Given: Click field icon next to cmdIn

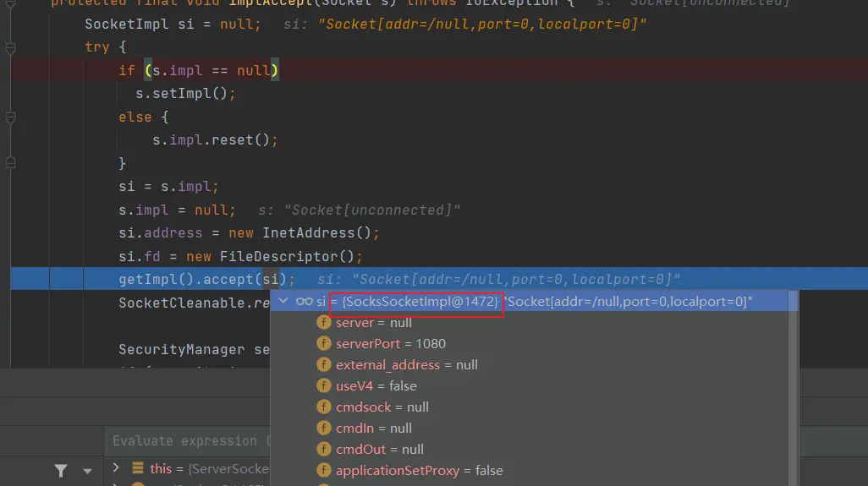Looking at the screenshot, I should 324,428.
